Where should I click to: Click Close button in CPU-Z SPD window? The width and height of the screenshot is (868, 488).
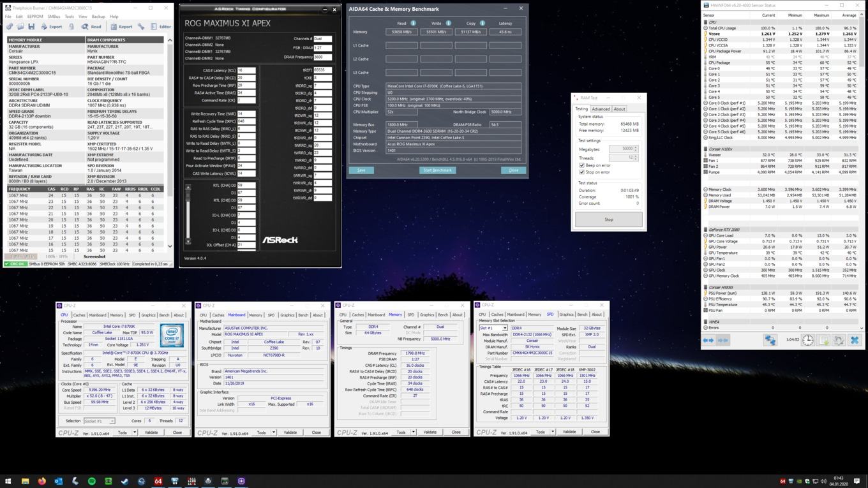(x=595, y=432)
